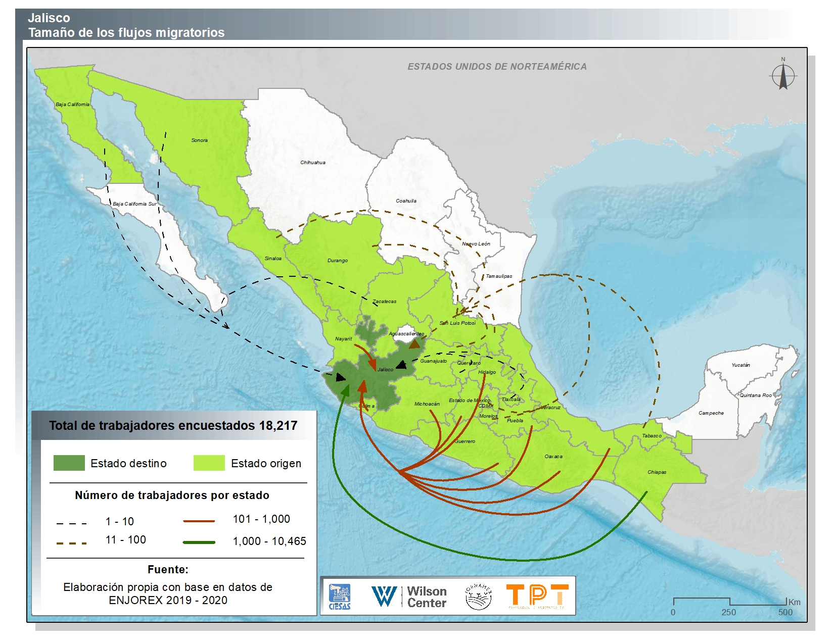This screenshot has width=834, height=644.
Task: Click the light green Estado origen swatch
Action: pyautogui.click(x=209, y=463)
